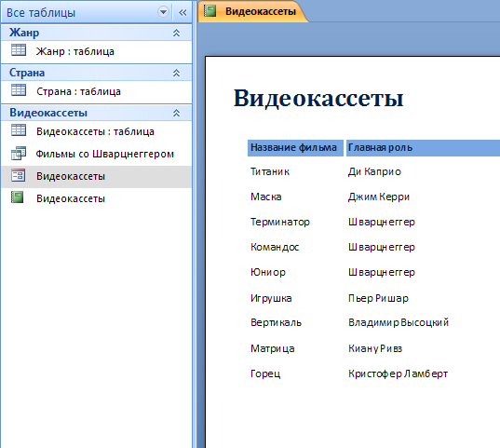Click Шварцнеггер in the Командос row

click(x=382, y=247)
